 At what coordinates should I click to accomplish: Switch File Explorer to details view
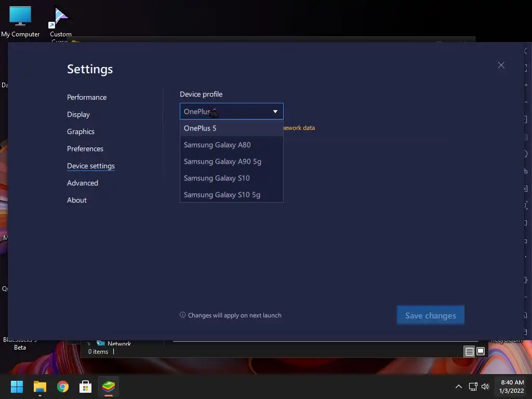(469, 352)
